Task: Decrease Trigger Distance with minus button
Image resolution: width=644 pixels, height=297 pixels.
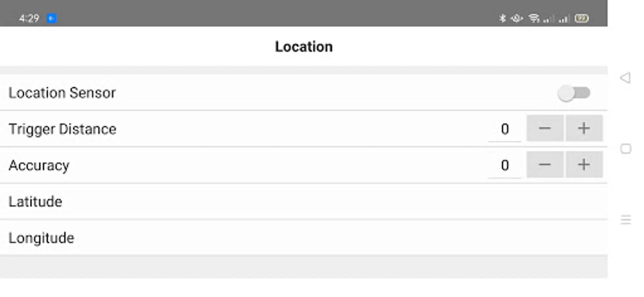Action: [545, 128]
